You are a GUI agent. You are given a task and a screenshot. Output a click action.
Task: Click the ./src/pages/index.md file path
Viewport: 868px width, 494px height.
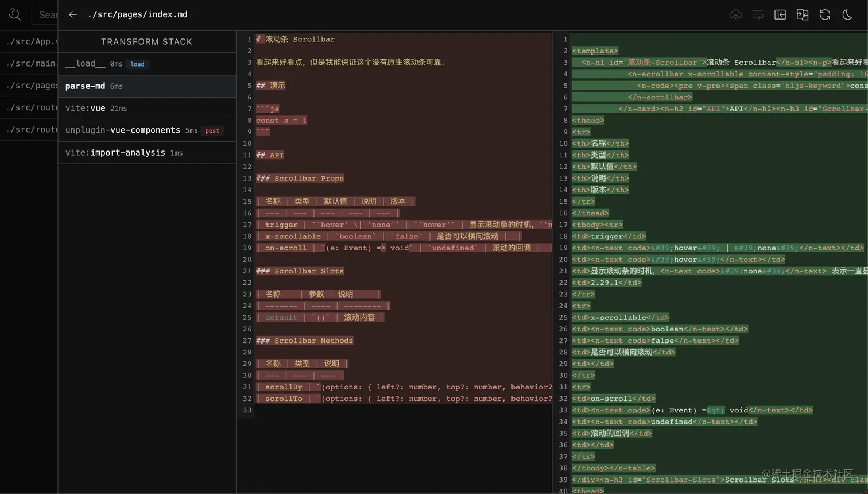[x=138, y=14]
